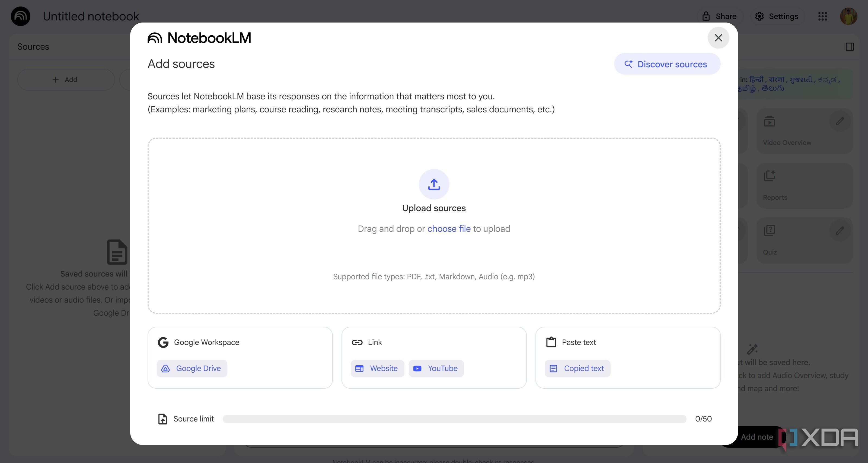This screenshot has width=868, height=463.
Task: Click the Add button in Sources panel
Action: [66, 80]
